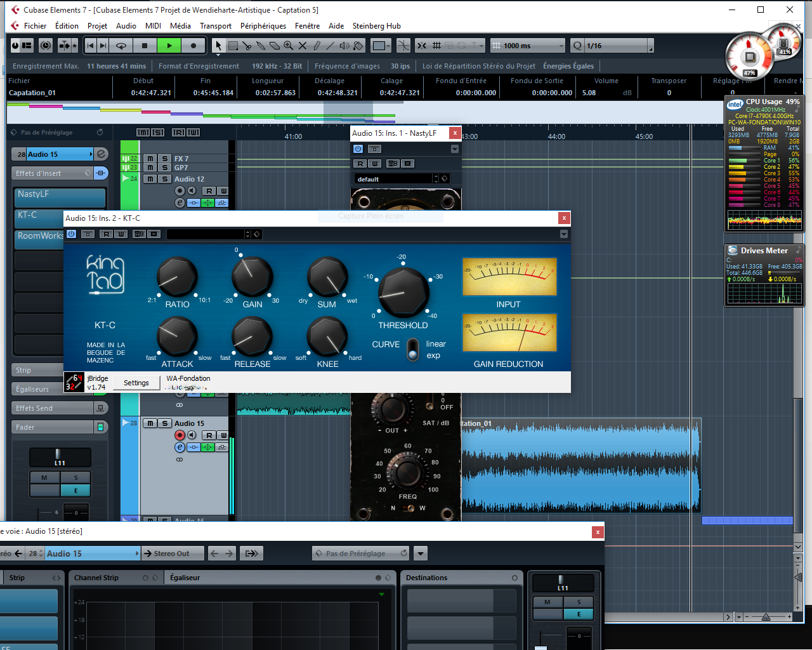This screenshot has width=812, height=650.
Task: Toggle Snap to Zero Crossing
Action: point(403,46)
